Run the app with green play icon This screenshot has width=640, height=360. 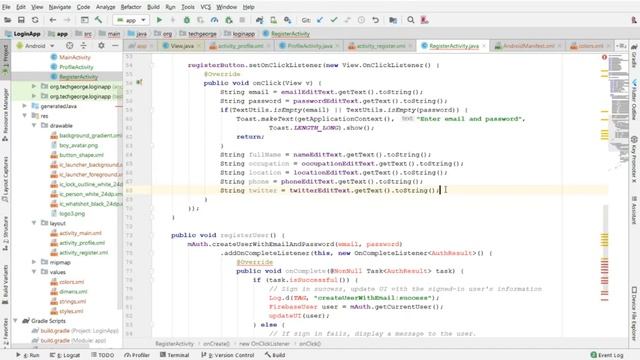[159, 20]
